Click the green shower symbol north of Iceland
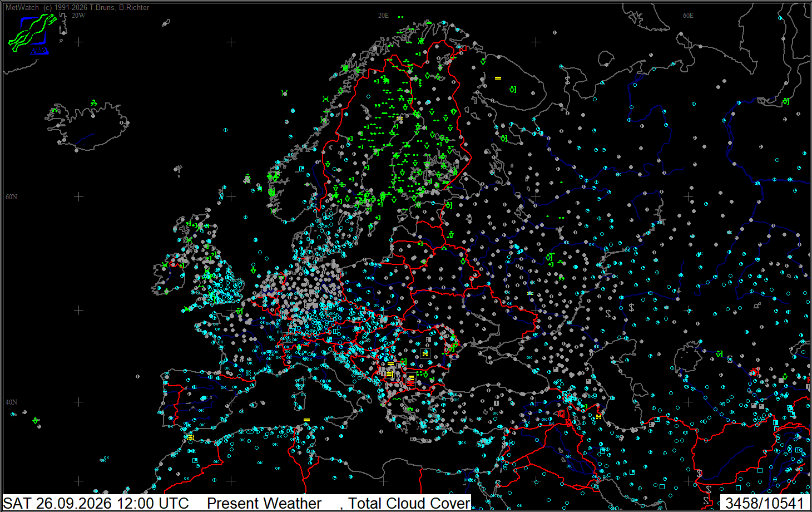 pyautogui.click(x=94, y=102)
